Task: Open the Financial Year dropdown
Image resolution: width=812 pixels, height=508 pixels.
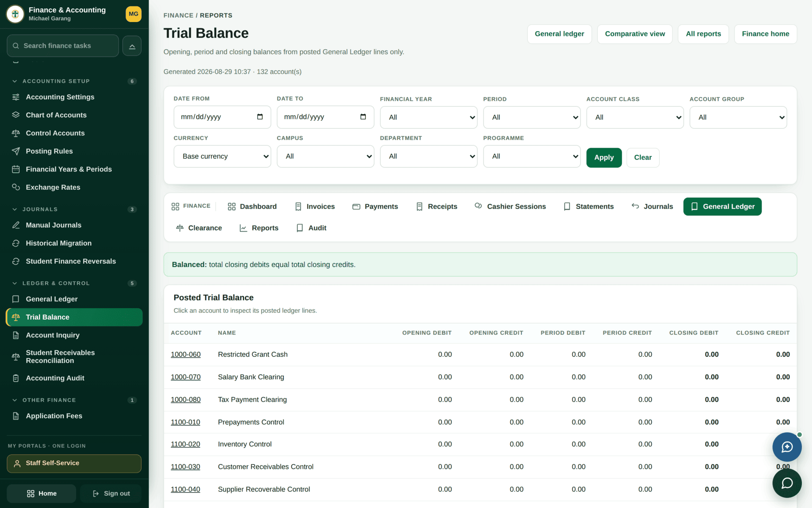Action: (x=428, y=117)
